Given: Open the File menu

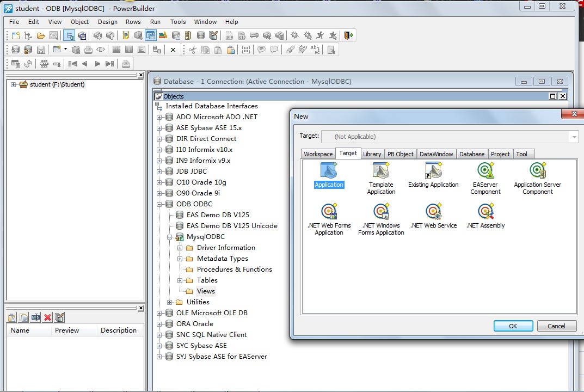Looking at the screenshot, I should 14,22.
